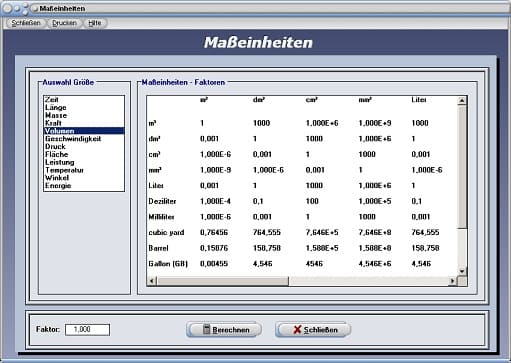Click the calculator icon on Berechnen button
Image resolution: width=511 pixels, height=363 pixels.
(207, 329)
